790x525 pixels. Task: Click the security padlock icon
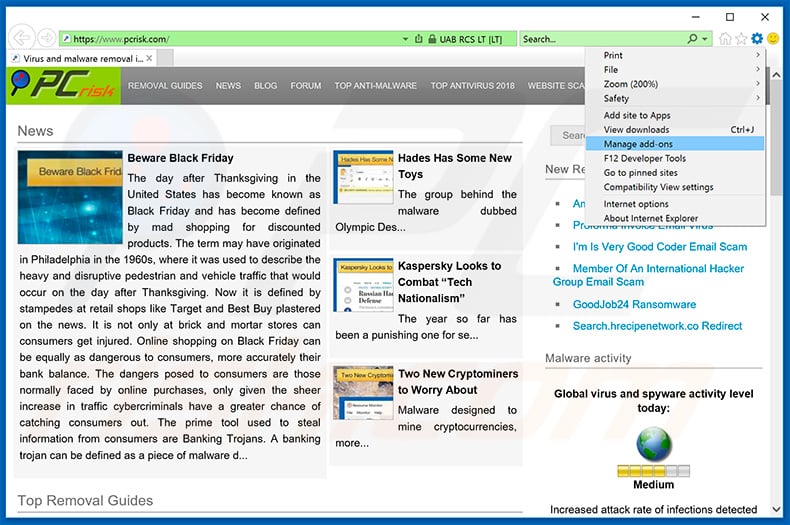432,39
